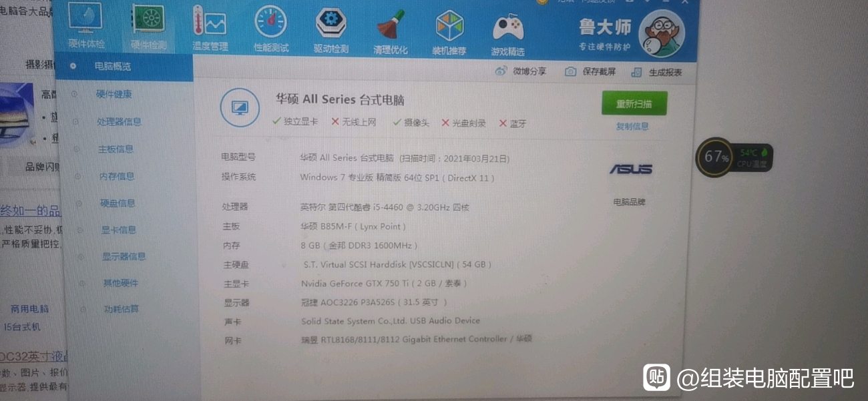Click the 保存截屏 camera icon

[570, 71]
